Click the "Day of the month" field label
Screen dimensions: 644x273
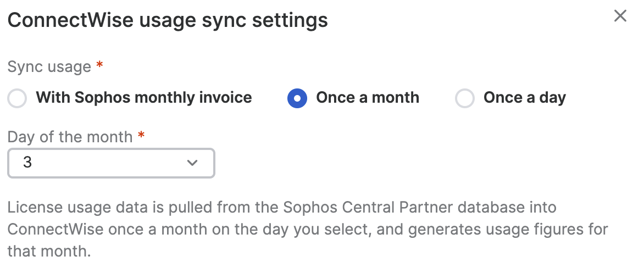pos(70,137)
